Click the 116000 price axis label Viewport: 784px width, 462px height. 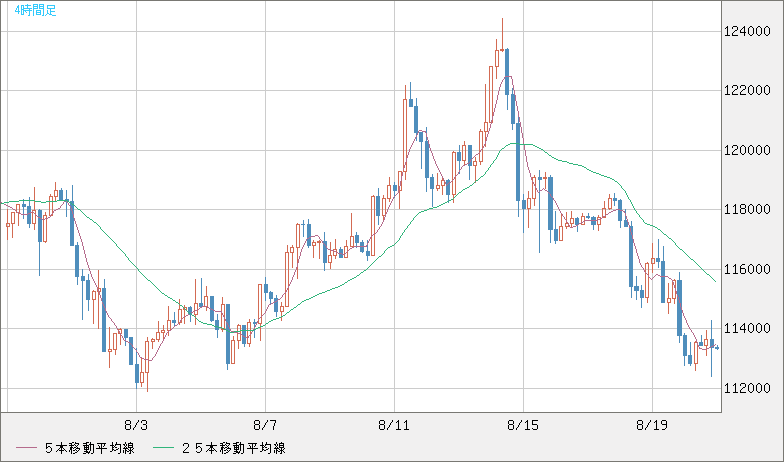[748, 269]
